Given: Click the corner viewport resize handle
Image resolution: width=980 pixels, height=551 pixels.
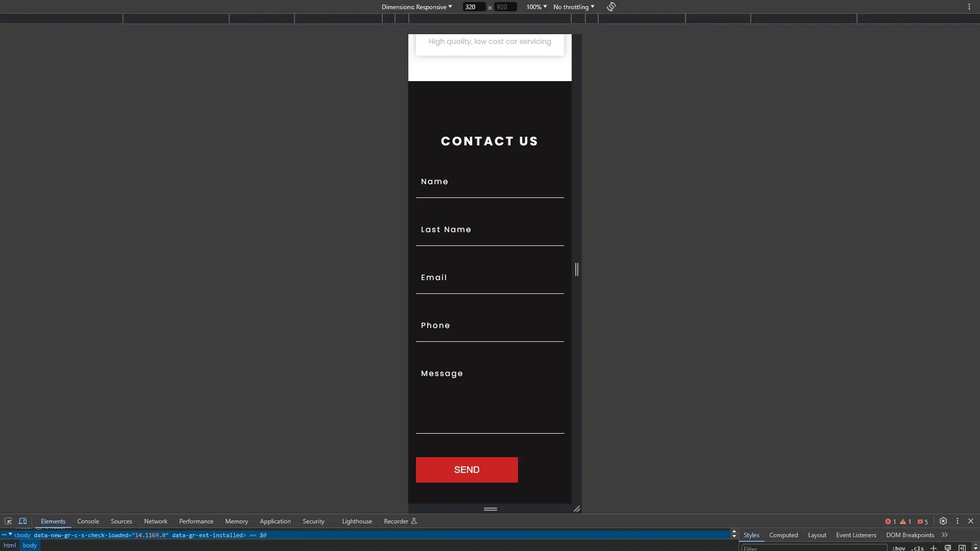Looking at the screenshot, I should point(577,509).
